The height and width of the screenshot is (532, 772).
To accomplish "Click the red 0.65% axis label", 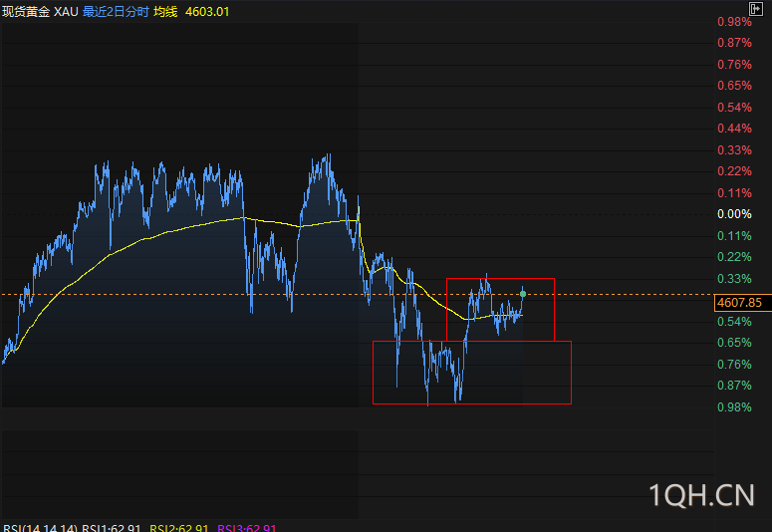I will pos(734,86).
